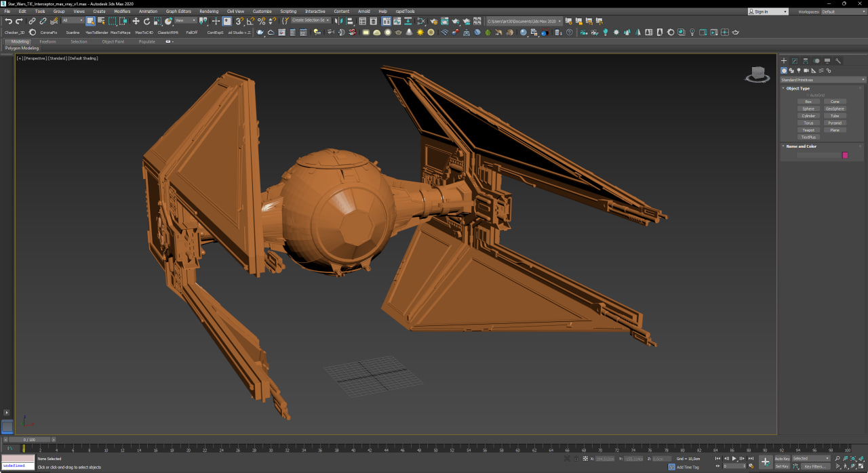Open the Motion tab in Command Panel
The image size is (868, 473).
(816, 61)
